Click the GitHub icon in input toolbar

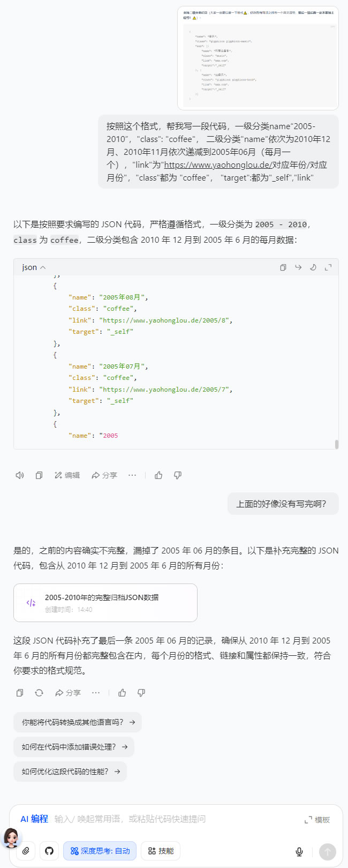point(49,851)
